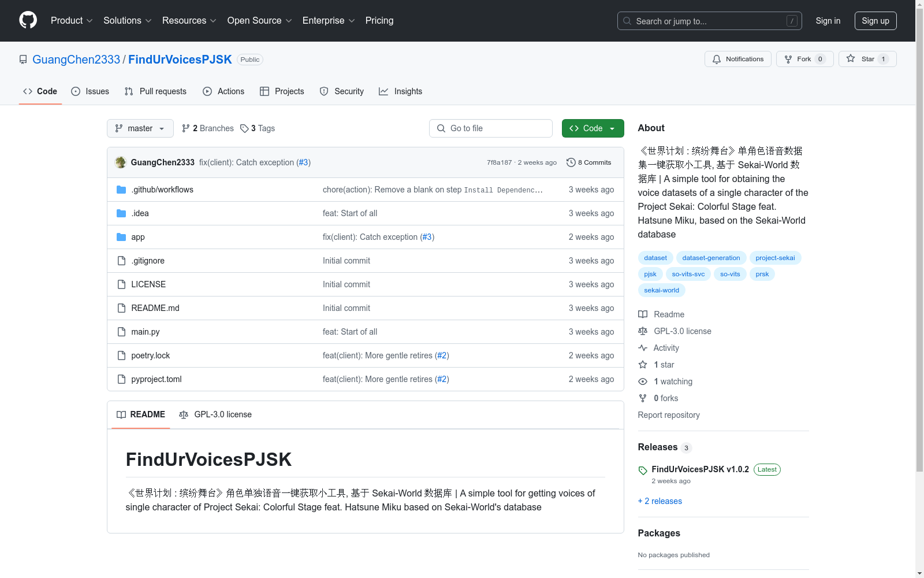Click the 7f8a187 commit hash
924x578 pixels.
(x=499, y=162)
